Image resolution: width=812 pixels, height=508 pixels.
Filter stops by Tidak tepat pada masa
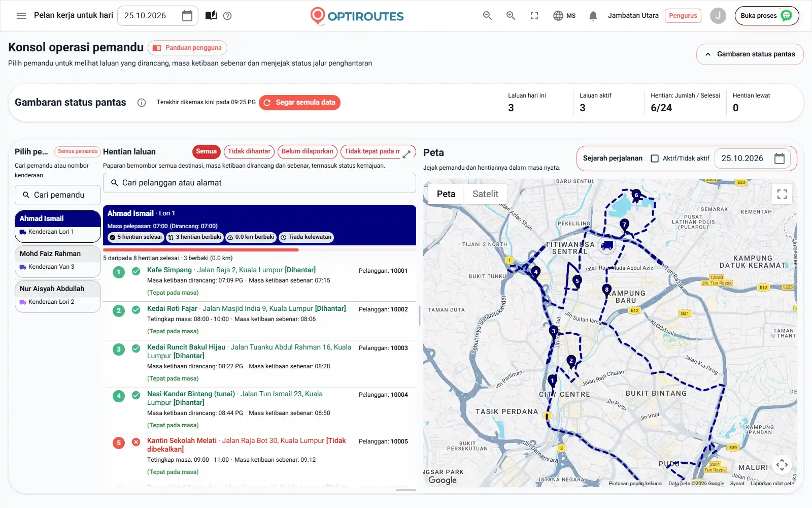373,151
